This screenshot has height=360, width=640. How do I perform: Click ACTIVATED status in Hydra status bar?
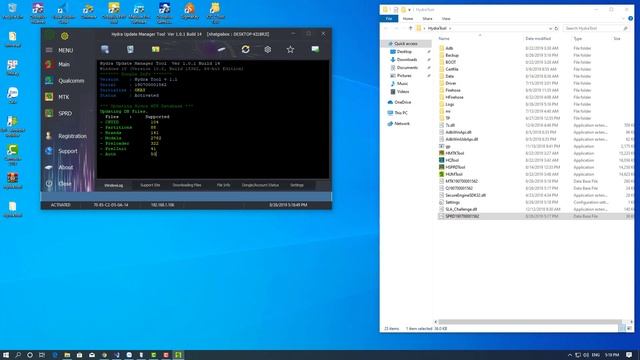(60, 205)
